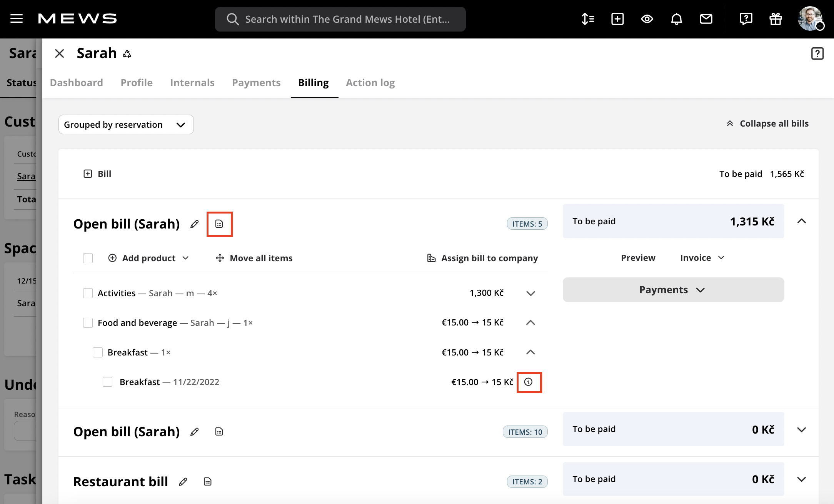This screenshot has width=834, height=504.
Task: Show info for Breakfast 11/22/2022 item
Action: [529, 382]
